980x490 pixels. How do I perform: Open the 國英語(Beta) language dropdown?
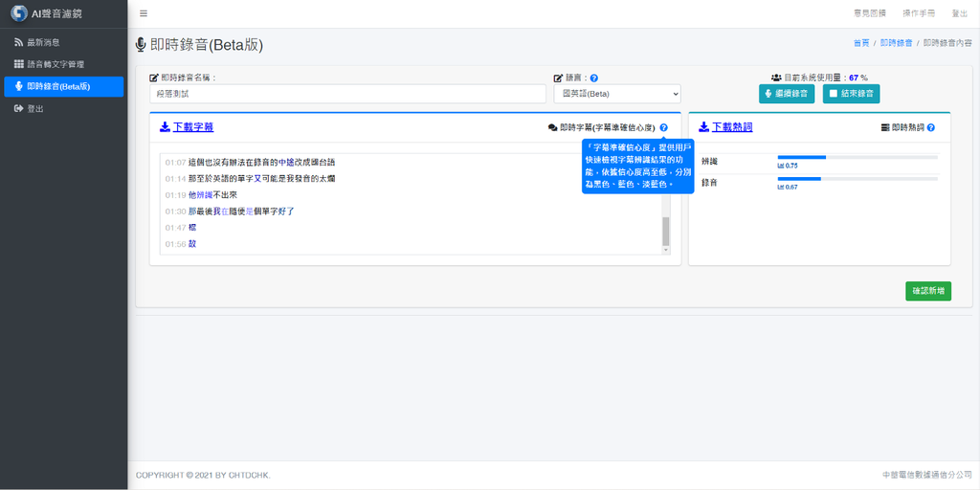click(617, 94)
